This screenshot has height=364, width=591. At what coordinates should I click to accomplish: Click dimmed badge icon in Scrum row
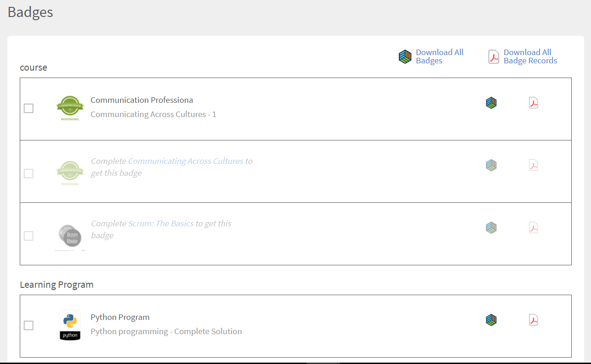[491, 228]
